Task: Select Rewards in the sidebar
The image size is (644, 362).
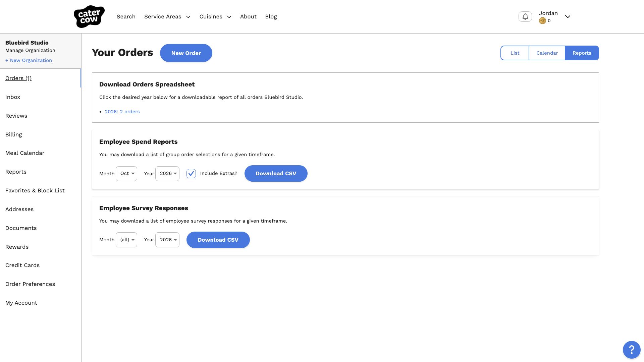Action: pos(17,247)
